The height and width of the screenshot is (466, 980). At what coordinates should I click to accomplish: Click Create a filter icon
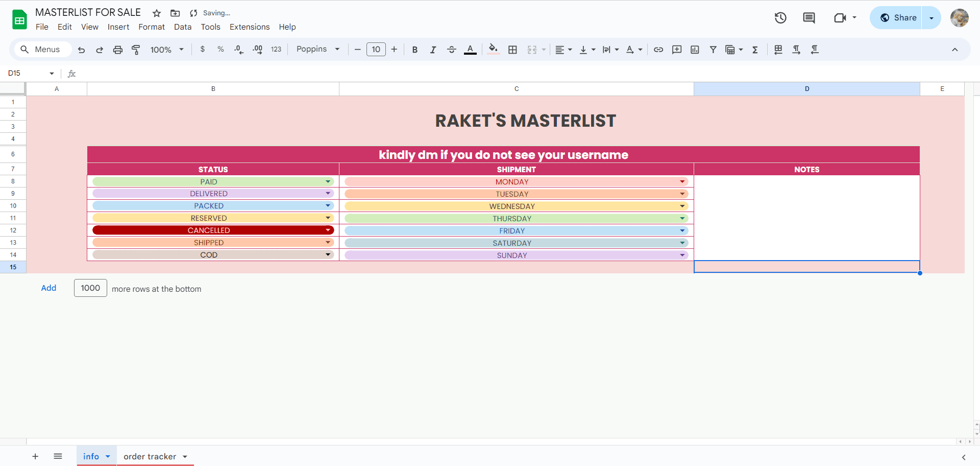pos(713,50)
